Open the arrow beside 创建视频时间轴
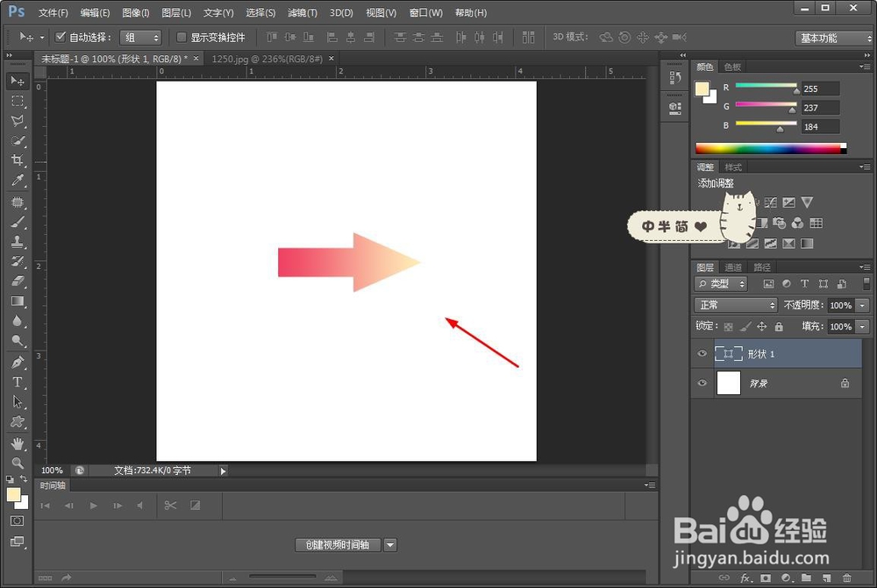This screenshot has width=877, height=588. [x=390, y=545]
